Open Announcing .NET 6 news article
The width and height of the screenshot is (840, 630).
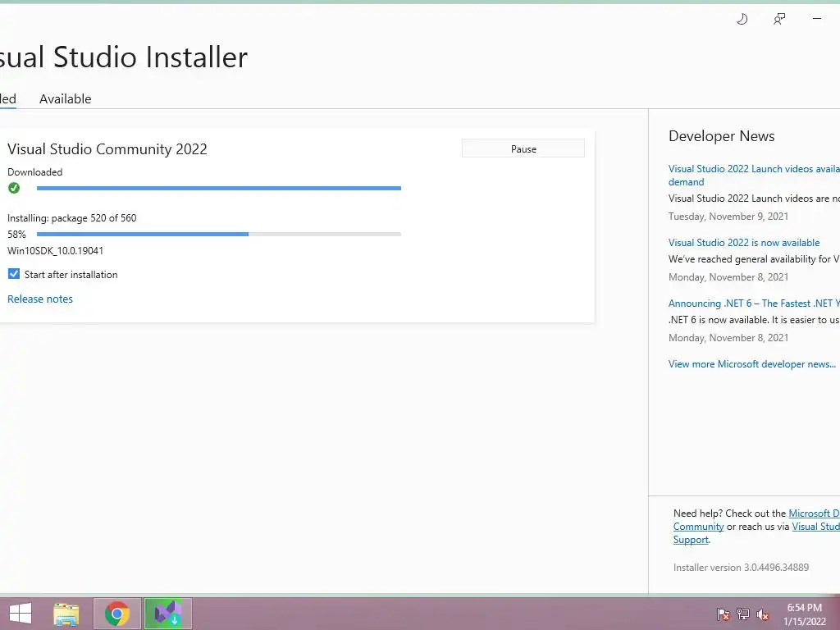tap(754, 304)
